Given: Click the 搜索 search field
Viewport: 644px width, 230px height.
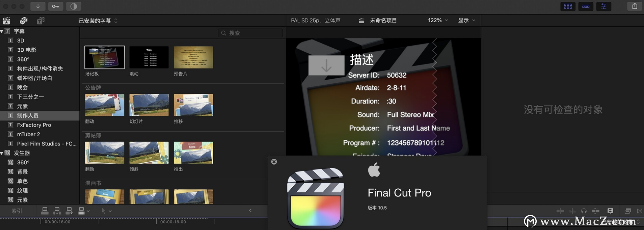Looking at the screenshot, I should (251, 33).
